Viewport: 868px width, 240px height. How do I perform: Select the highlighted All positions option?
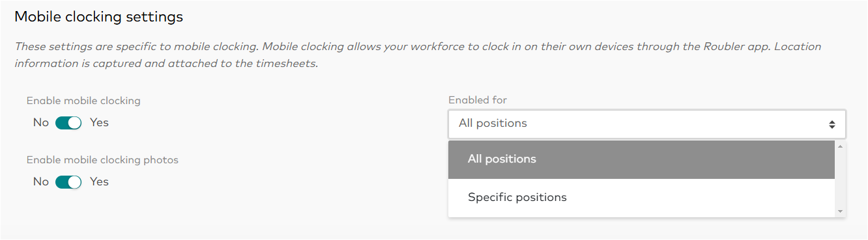pyautogui.click(x=641, y=159)
